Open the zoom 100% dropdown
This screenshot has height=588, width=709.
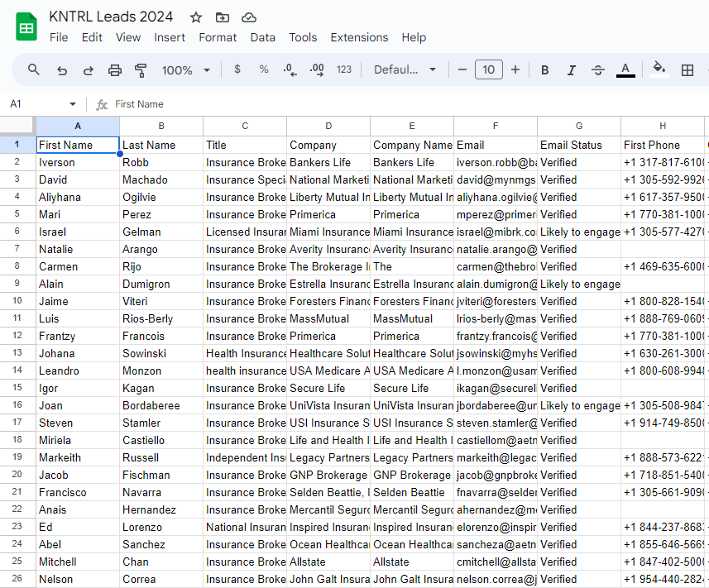point(186,70)
